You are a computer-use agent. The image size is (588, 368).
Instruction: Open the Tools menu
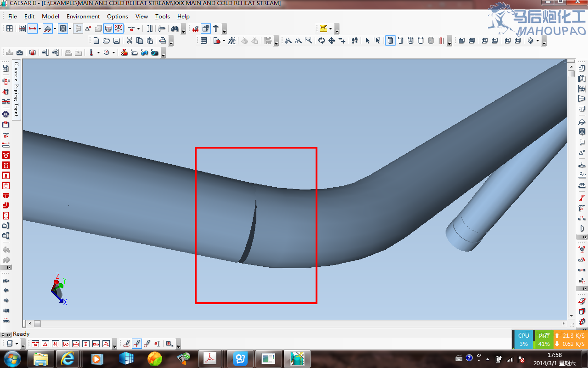tap(163, 16)
